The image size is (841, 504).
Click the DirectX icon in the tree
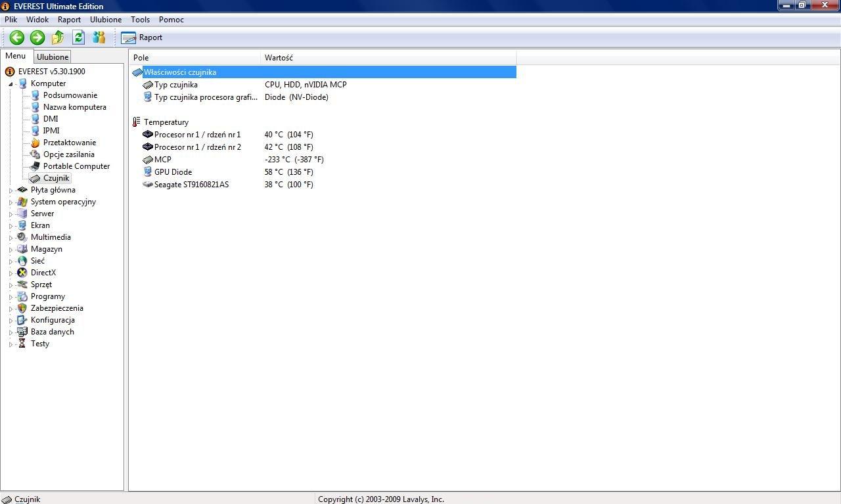(22, 273)
